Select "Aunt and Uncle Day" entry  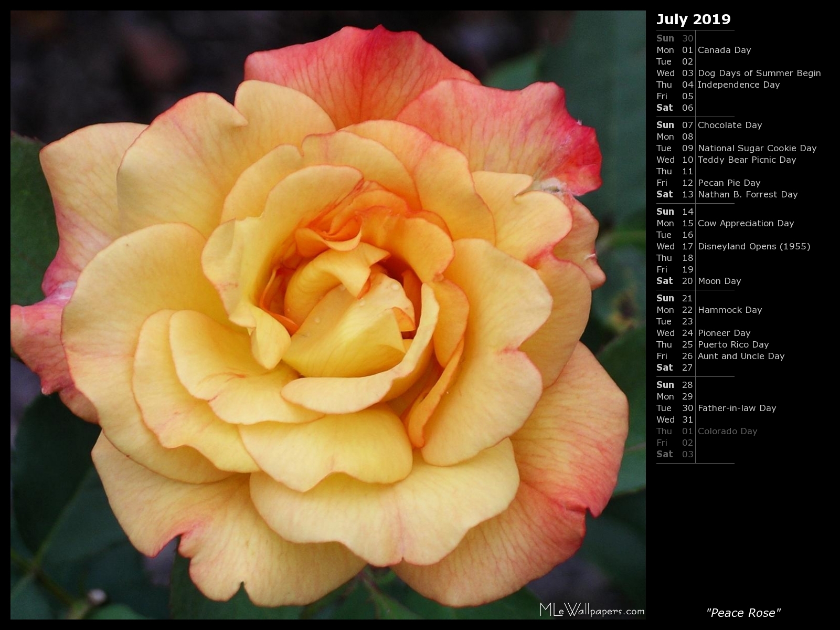[x=741, y=356]
